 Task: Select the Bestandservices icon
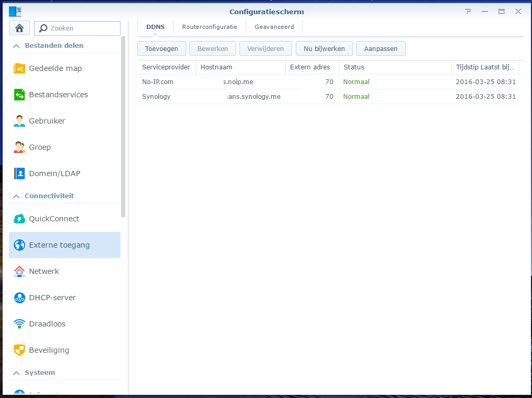pos(19,95)
